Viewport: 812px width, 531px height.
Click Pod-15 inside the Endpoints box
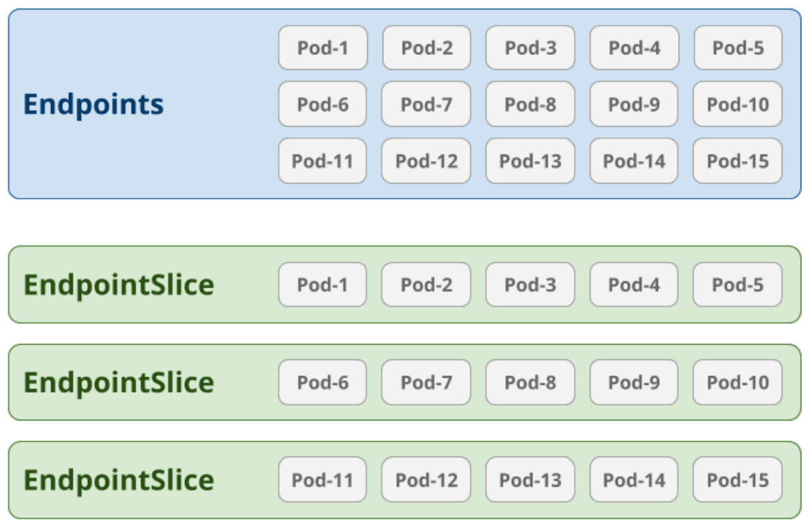(738, 161)
